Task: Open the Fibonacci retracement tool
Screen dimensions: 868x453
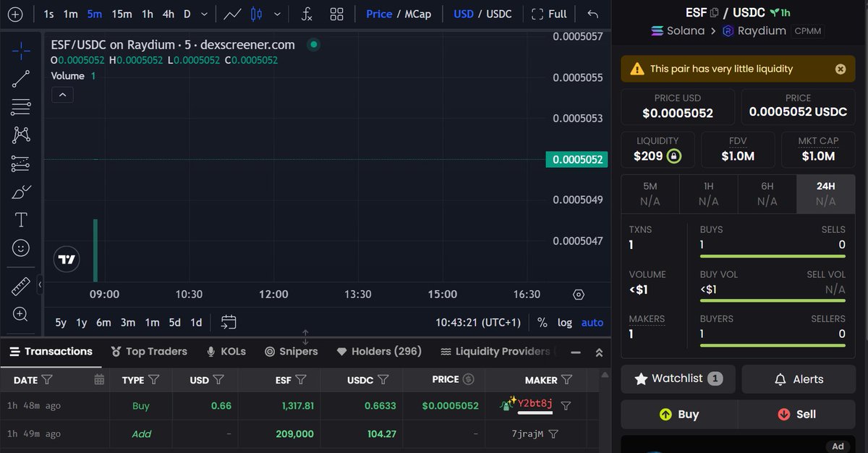Action: [21, 107]
